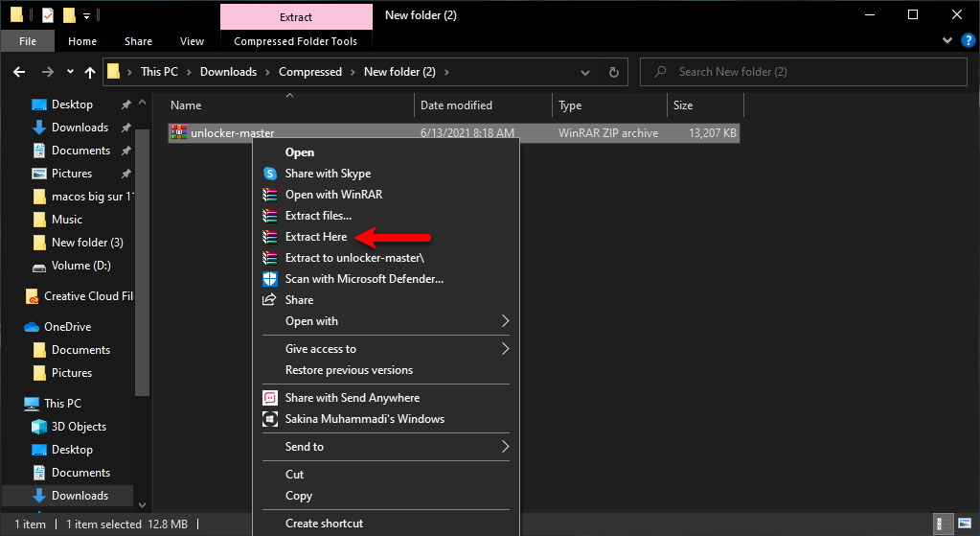The image size is (980, 536).
Task: Open New folder (3) in sidebar
Action: [77, 243]
